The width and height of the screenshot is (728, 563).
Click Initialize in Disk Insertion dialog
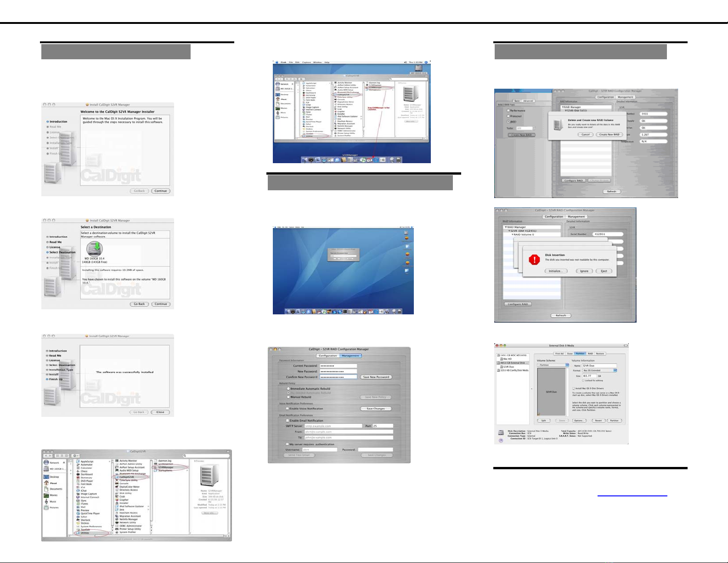(x=555, y=271)
